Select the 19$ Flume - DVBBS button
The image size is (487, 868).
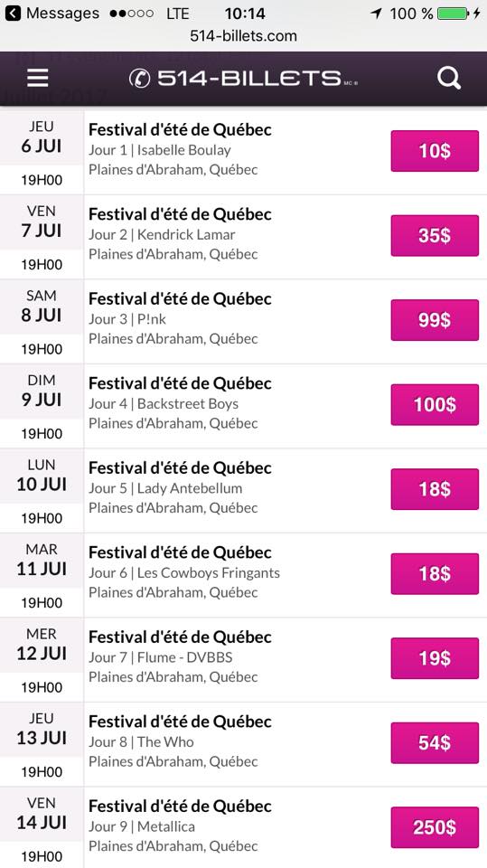pos(435,658)
